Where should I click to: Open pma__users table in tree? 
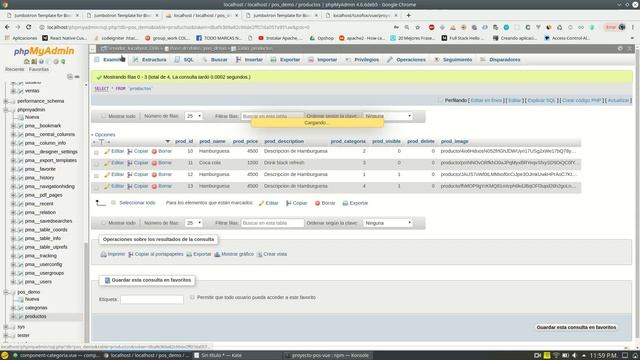[x=38, y=282]
